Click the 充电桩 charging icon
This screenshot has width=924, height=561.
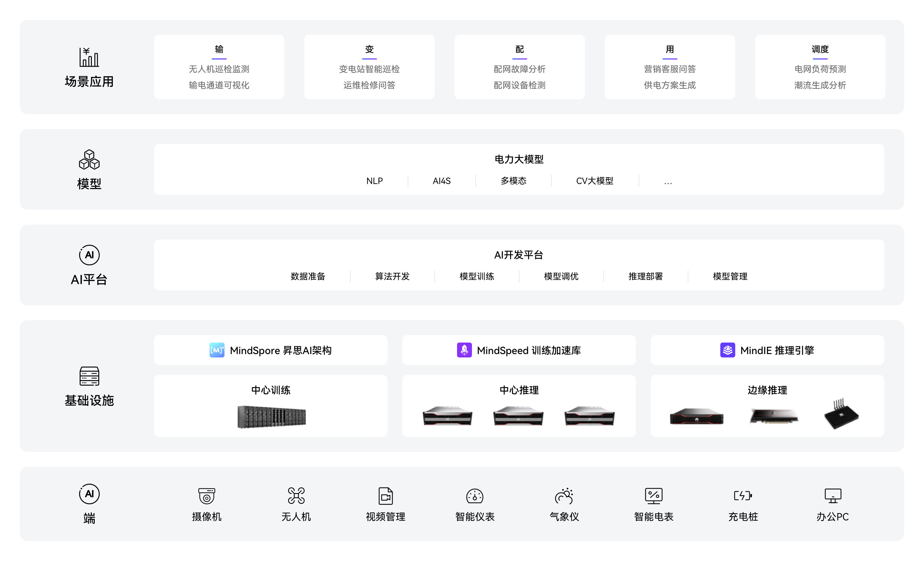743,496
